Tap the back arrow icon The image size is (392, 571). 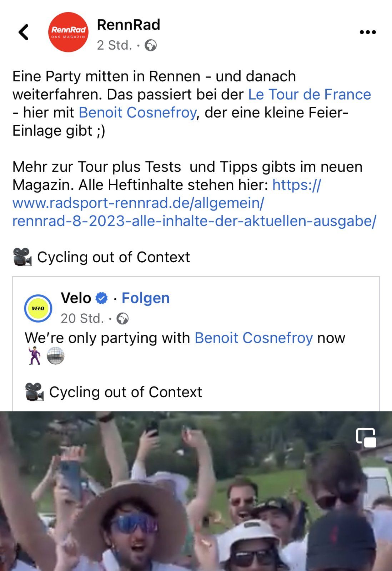(x=24, y=32)
